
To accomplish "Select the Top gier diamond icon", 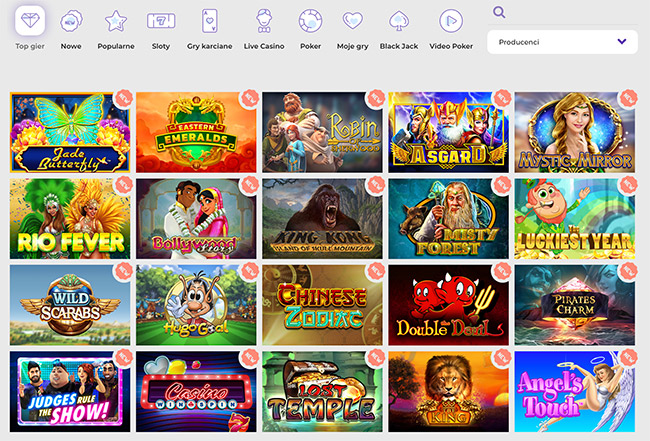I will [x=30, y=20].
